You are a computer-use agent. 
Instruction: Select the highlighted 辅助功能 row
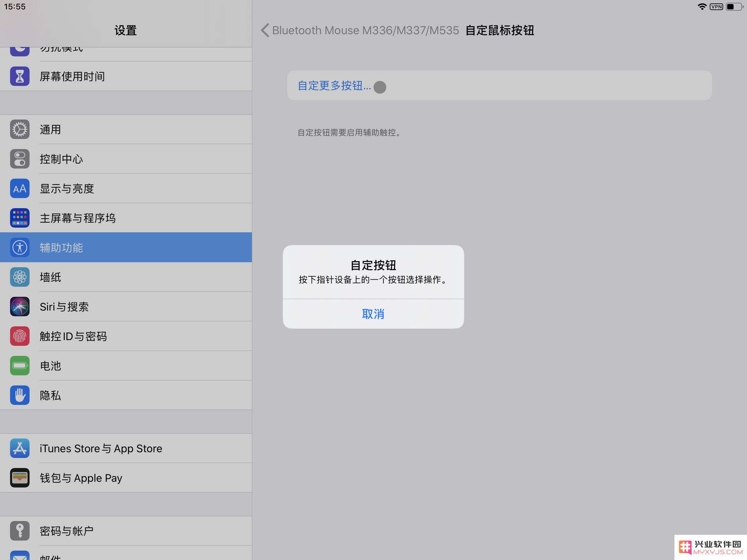point(126,247)
